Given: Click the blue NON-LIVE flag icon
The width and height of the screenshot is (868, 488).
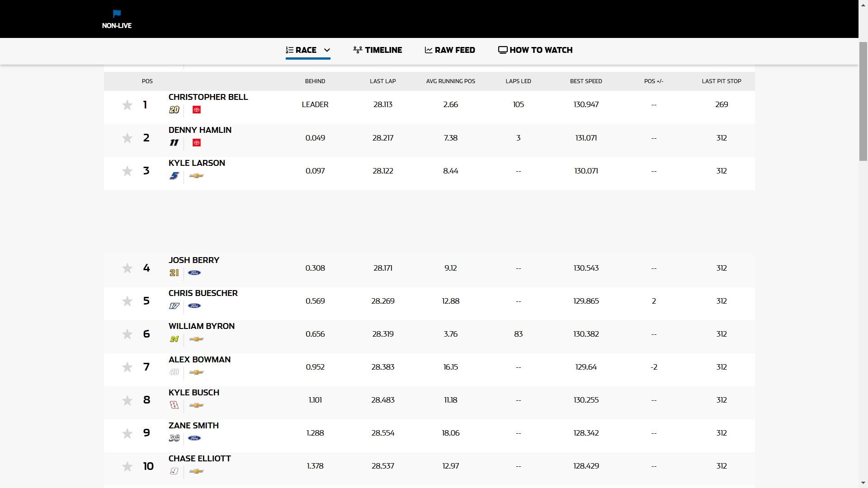Looking at the screenshot, I should (117, 14).
